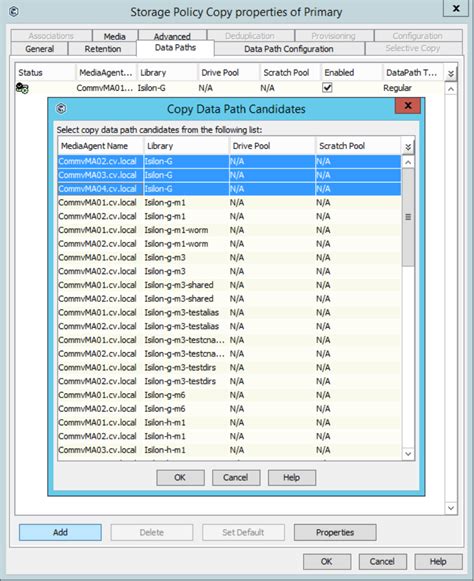The width and height of the screenshot is (474, 581).
Task: Click the Add button
Action: pos(60,532)
